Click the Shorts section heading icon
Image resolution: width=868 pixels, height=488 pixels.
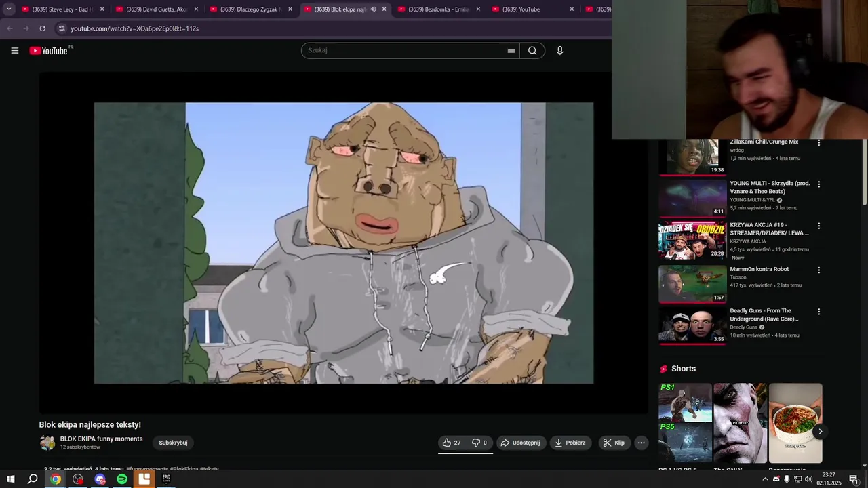(x=664, y=369)
